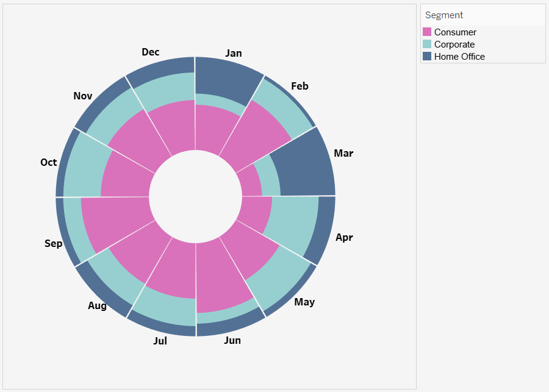Click the Home Office blue legend swatch

click(427, 56)
